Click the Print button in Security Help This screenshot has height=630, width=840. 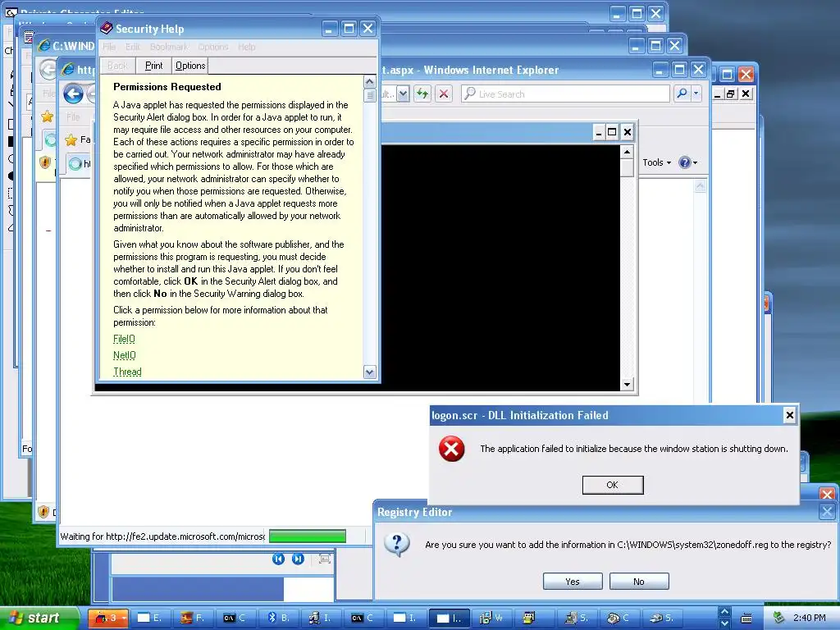153,66
